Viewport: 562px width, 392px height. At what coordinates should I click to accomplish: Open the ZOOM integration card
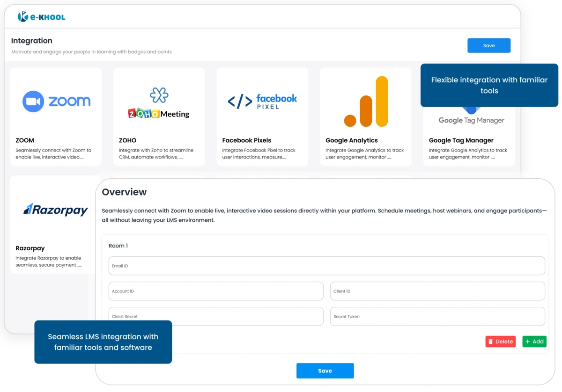click(56, 116)
